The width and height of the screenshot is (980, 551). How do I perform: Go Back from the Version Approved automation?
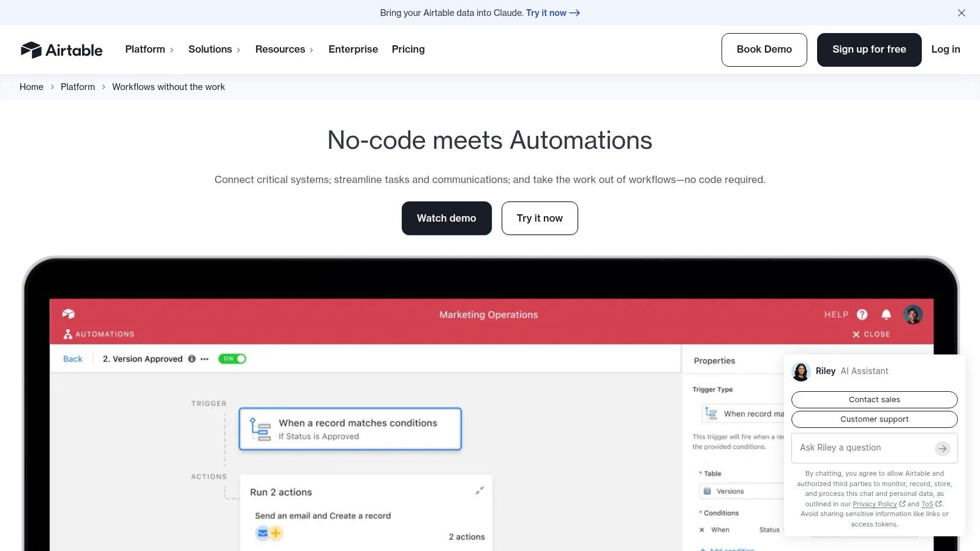point(72,359)
